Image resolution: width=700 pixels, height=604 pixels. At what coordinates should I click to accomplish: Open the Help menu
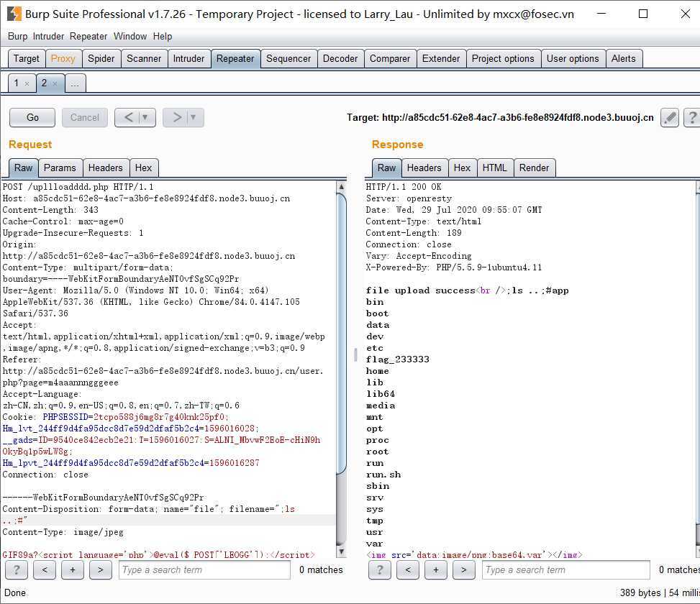point(163,36)
